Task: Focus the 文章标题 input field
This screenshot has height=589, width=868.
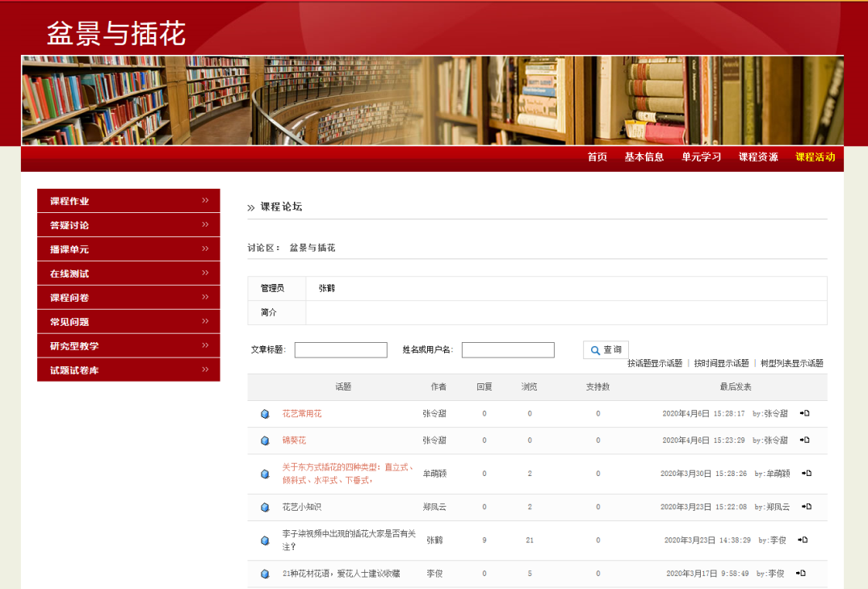Action: pos(341,350)
